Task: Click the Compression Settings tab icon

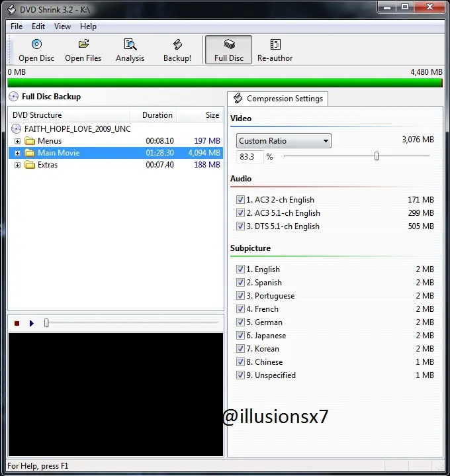Action: [238, 99]
